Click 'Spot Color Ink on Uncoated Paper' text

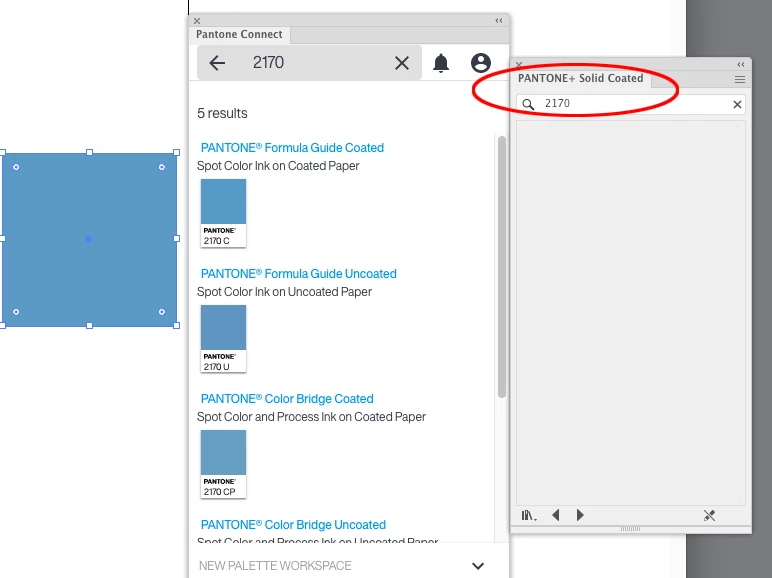click(x=284, y=292)
